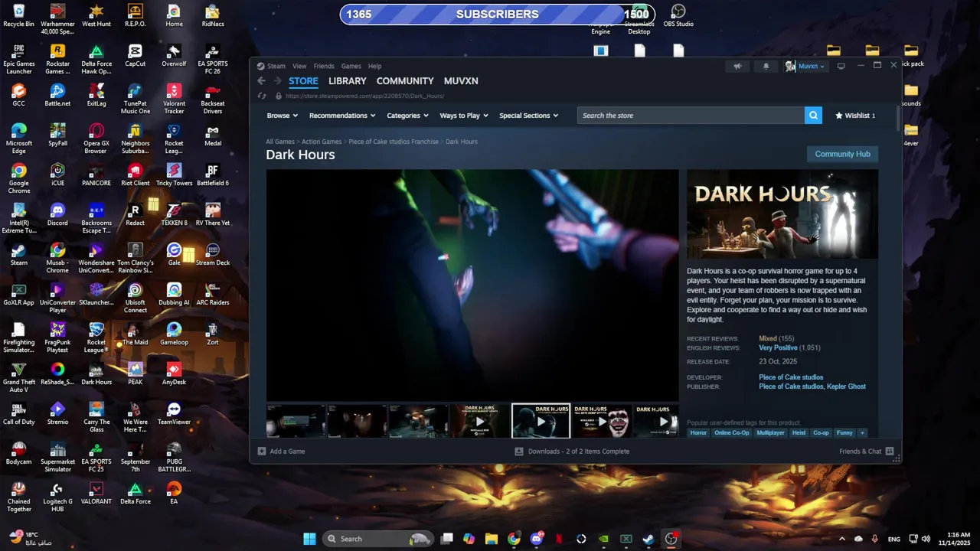The image size is (980, 551).
Task: Open the Steam announcements megaphone icon
Action: (737, 67)
